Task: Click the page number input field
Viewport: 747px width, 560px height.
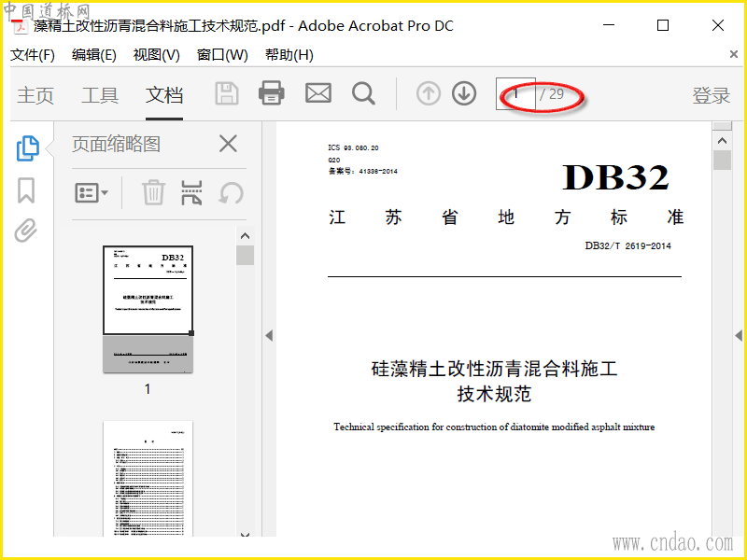Action: [x=515, y=94]
